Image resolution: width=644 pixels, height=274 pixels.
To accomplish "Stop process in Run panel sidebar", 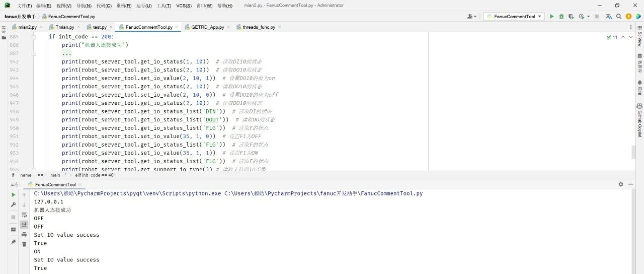I will 14,217.
